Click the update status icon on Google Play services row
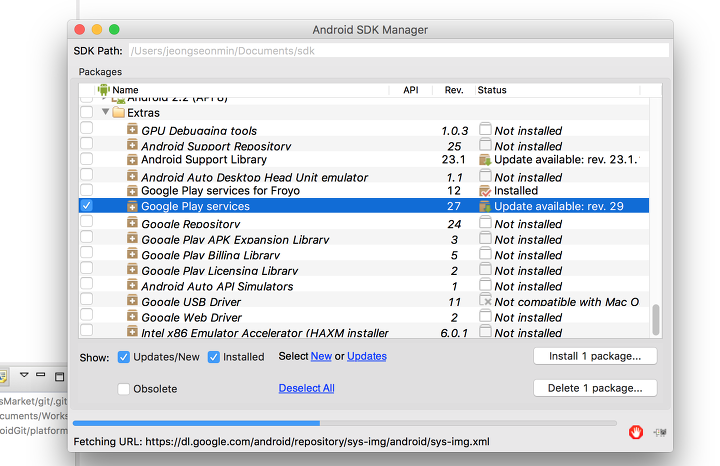 tap(485, 206)
